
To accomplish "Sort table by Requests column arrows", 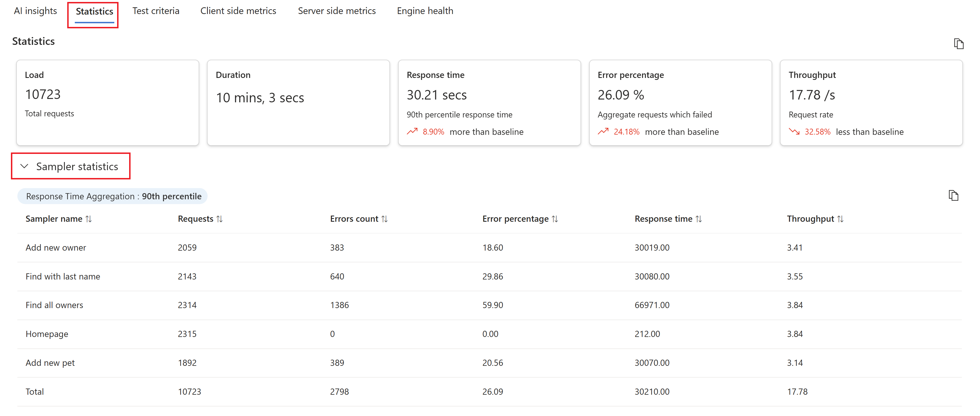I will pyautogui.click(x=220, y=219).
